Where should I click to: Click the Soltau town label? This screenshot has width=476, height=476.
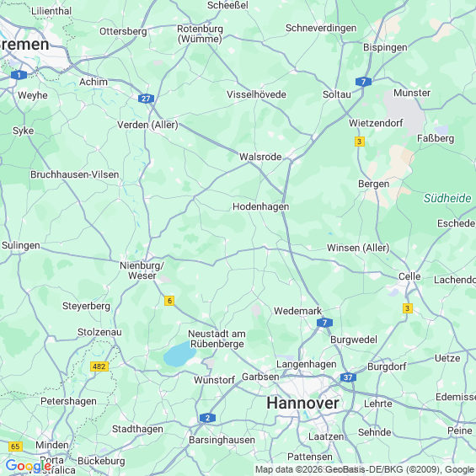tap(337, 94)
